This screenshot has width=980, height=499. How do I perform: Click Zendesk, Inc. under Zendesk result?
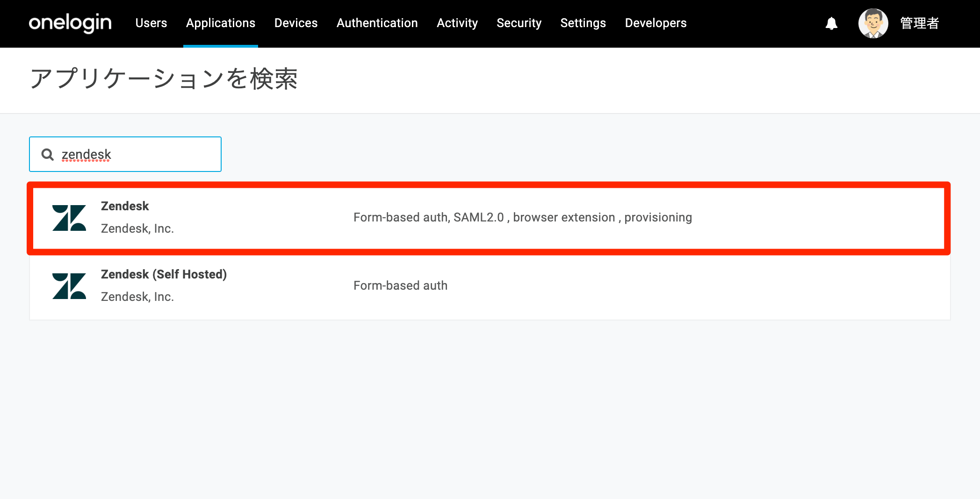pyautogui.click(x=137, y=228)
